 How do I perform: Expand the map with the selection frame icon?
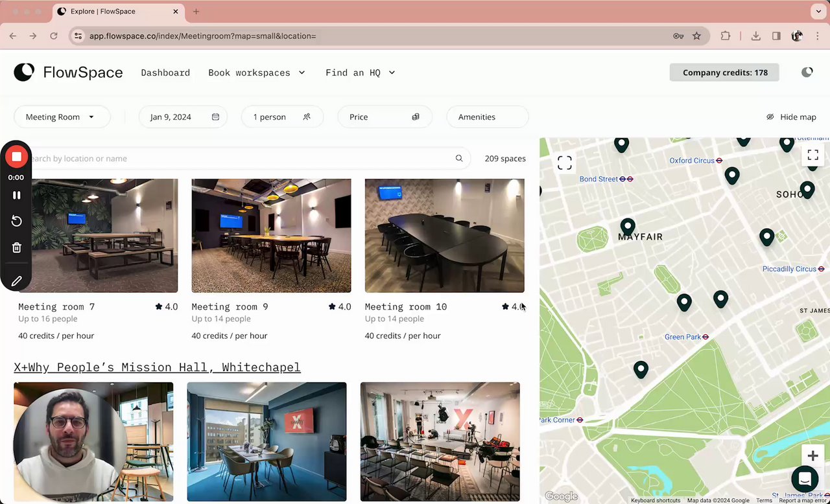[x=565, y=163]
